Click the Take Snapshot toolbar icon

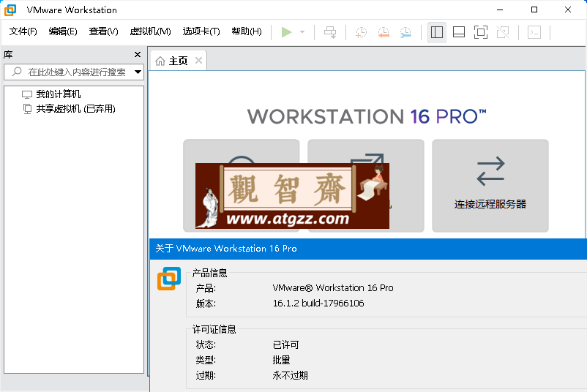point(361,32)
